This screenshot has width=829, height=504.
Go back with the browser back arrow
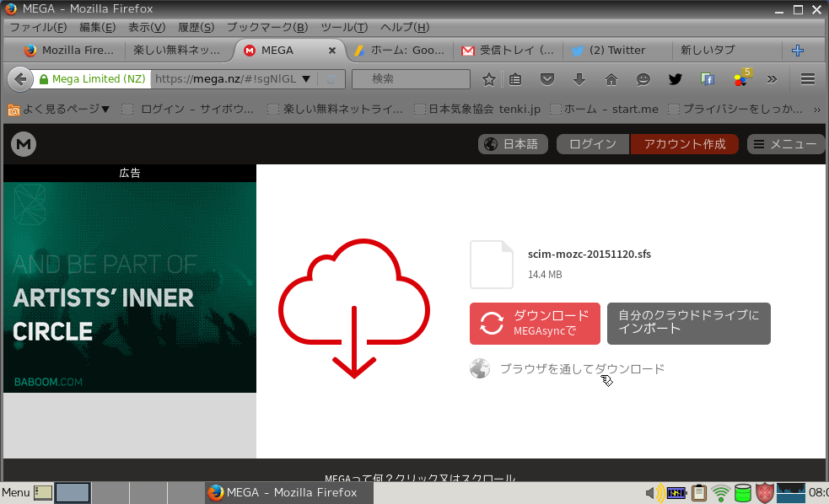(20, 79)
